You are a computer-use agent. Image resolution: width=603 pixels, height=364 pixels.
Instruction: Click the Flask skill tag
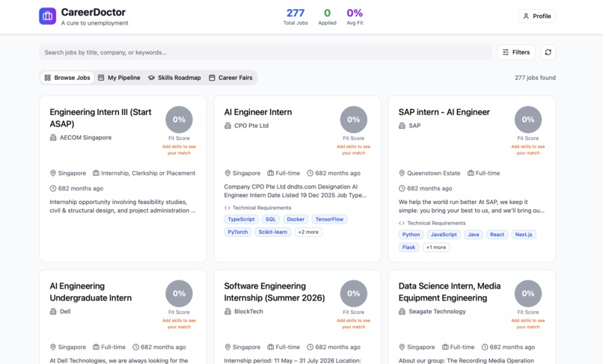tap(408, 247)
